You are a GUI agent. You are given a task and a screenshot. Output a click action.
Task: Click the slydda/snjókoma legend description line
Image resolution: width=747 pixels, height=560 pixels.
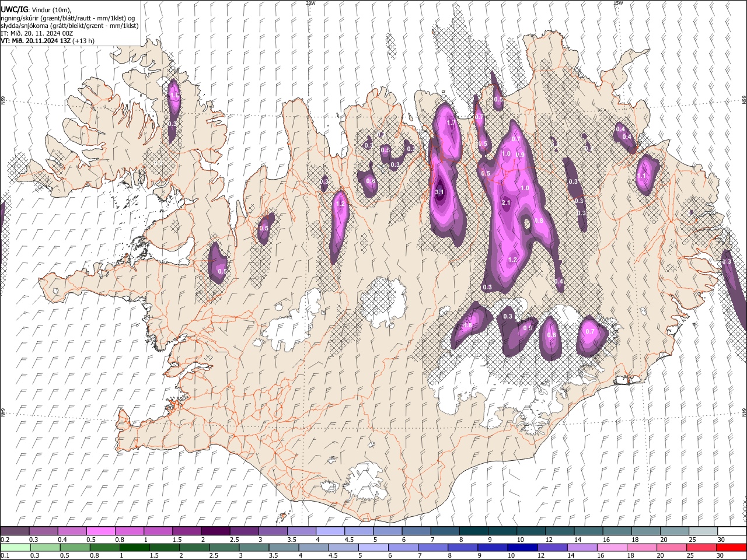pyautogui.click(x=69, y=26)
